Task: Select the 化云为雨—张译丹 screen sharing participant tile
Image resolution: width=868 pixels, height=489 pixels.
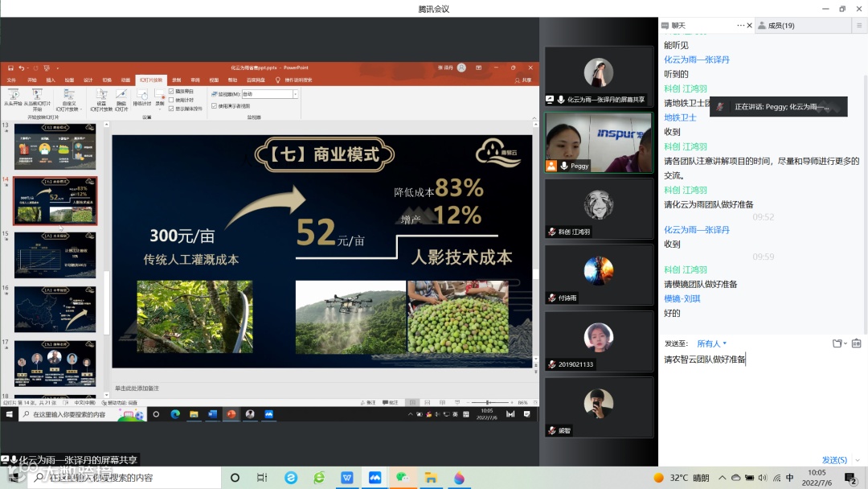Action: (599, 76)
